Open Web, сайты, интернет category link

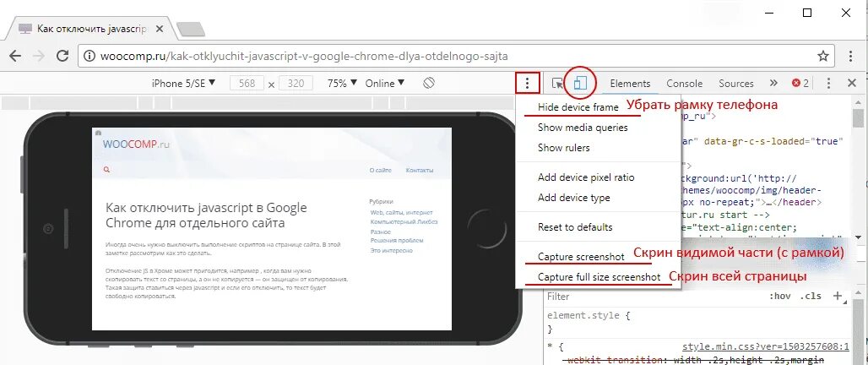click(x=401, y=213)
